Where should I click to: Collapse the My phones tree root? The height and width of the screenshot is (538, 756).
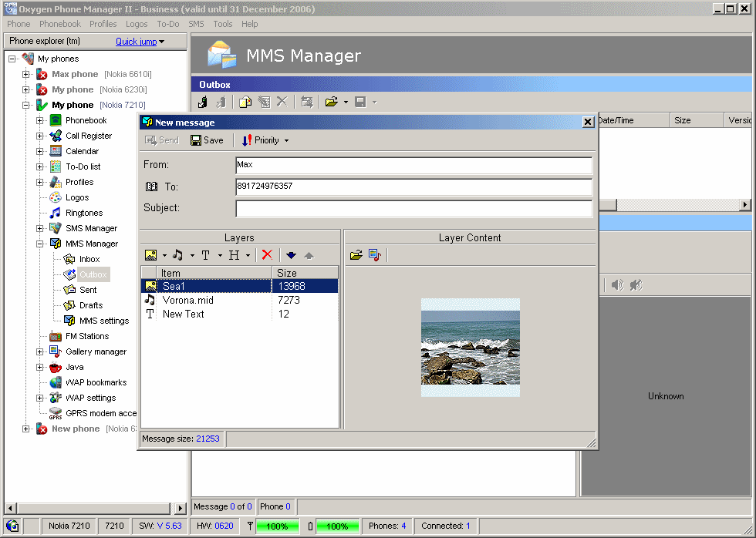[12, 59]
